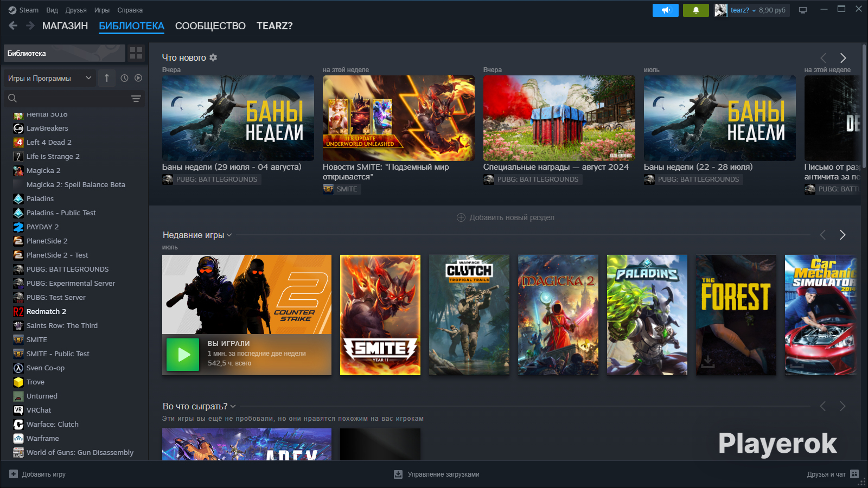Show next What's New items
Viewport: 868px width, 488px height.
843,58
